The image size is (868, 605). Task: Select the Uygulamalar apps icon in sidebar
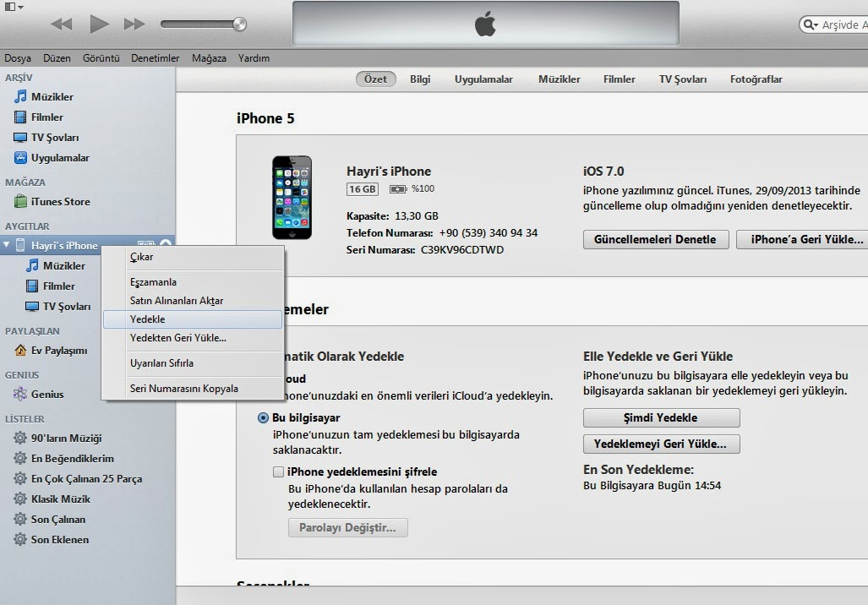tap(20, 158)
